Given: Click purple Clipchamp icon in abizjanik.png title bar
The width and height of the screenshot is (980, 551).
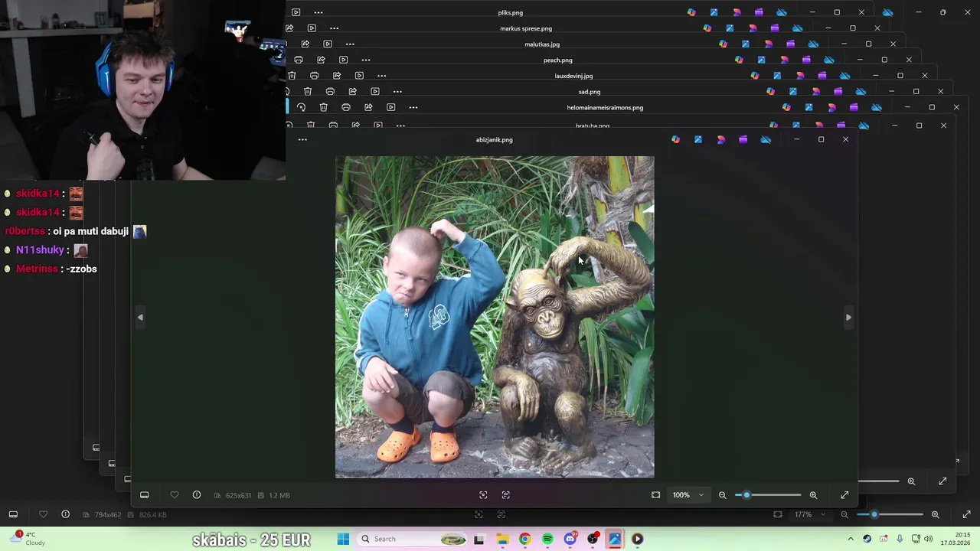Looking at the screenshot, I should click(x=743, y=139).
